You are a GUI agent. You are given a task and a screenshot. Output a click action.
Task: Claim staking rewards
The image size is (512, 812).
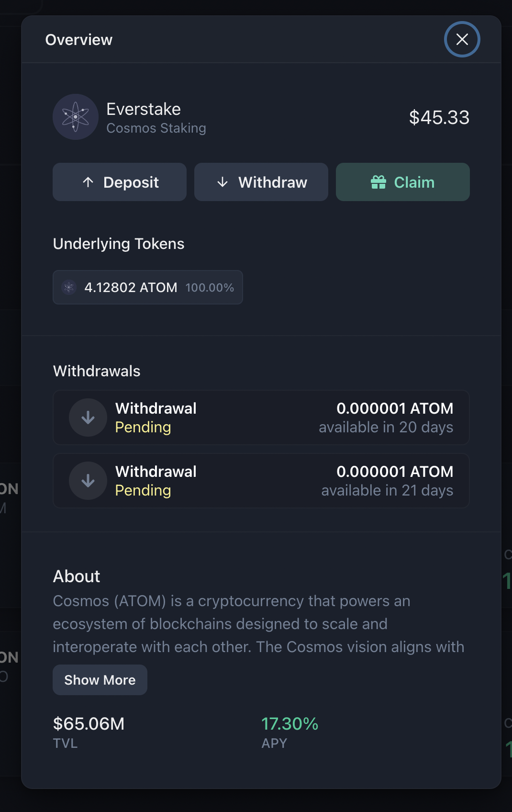point(402,182)
